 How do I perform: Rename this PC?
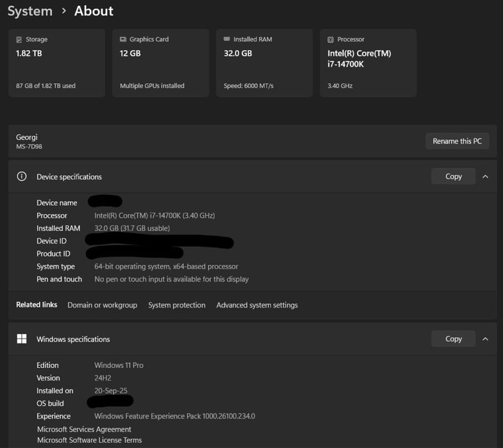pyautogui.click(x=457, y=141)
